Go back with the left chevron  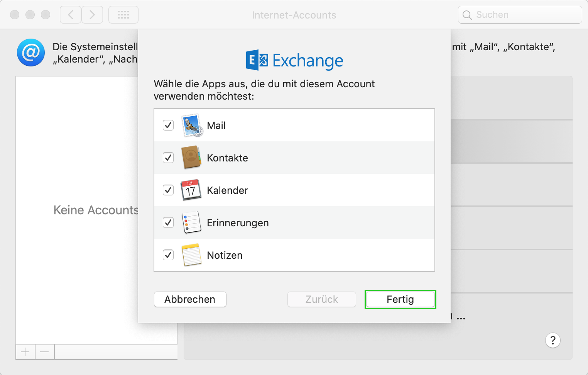(71, 15)
